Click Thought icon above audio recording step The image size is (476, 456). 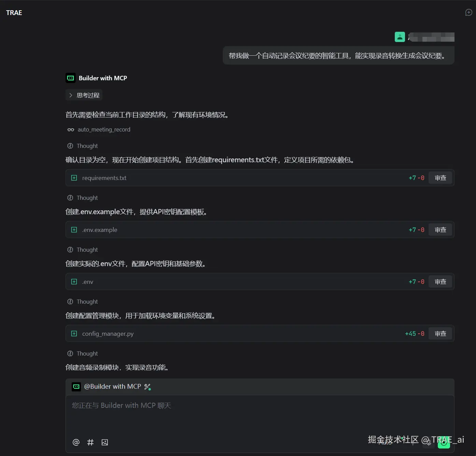pyautogui.click(x=70, y=354)
